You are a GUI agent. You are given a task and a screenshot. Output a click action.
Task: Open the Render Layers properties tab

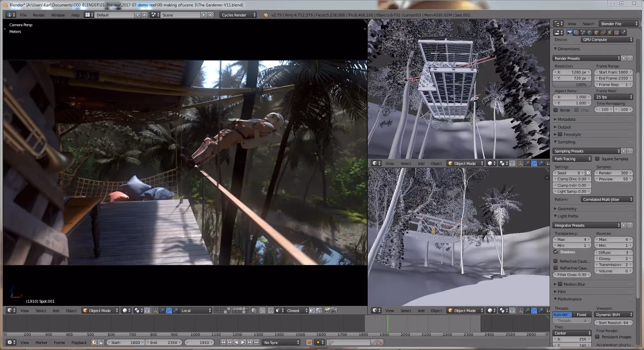point(576,33)
